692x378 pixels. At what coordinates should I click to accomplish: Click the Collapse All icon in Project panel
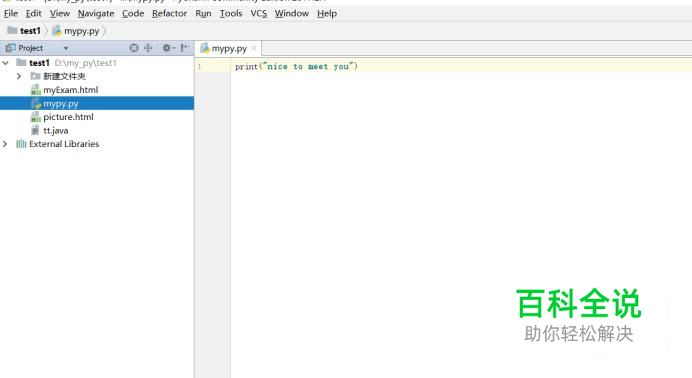pyautogui.click(x=148, y=48)
